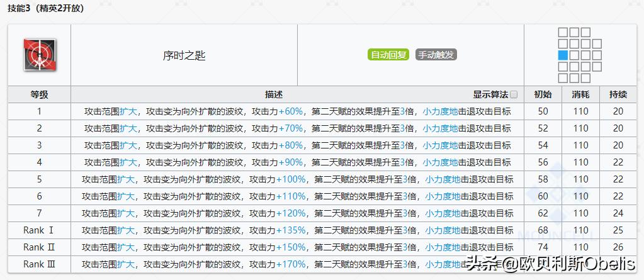Follow the 小力度地 link in Rank Ⅰ row

[443, 230]
